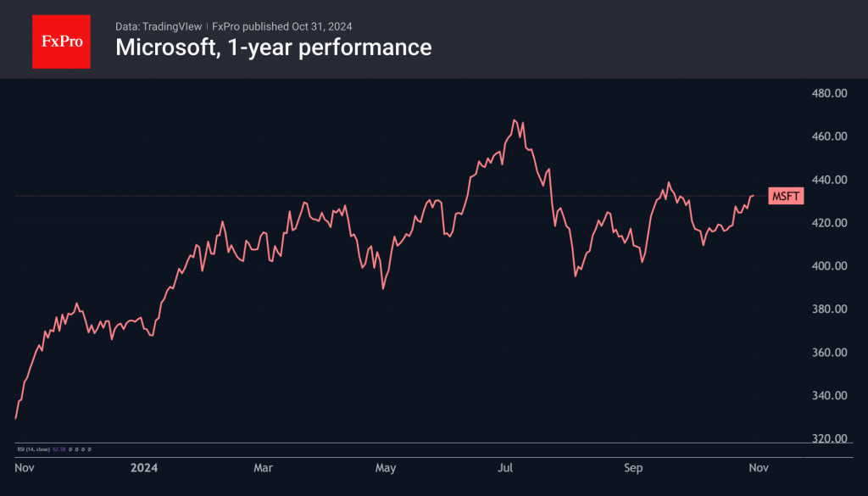Select the May label on time axis
868x496 pixels.
tap(386, 468)
